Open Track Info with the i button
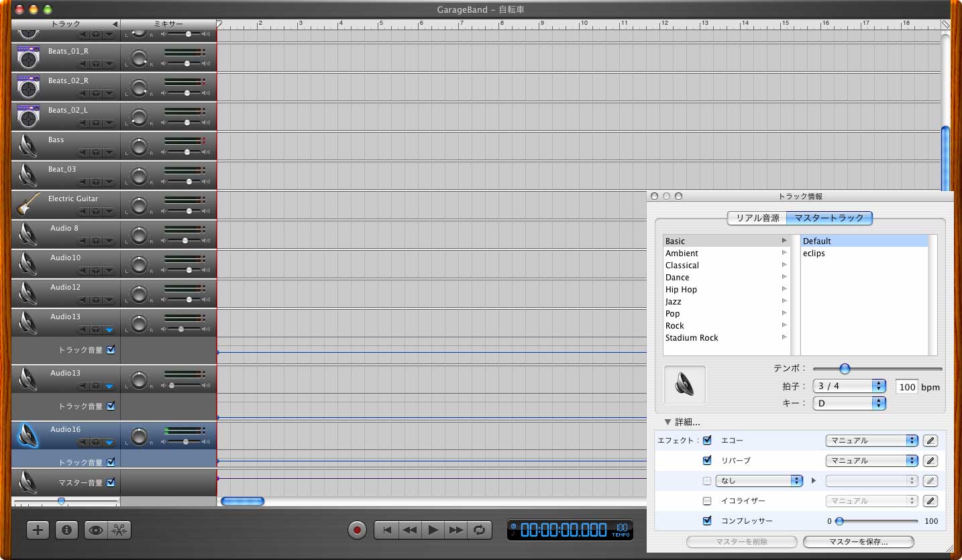Image resolution: width=962 pixels, height=560 pixels. tap(66, 530)
